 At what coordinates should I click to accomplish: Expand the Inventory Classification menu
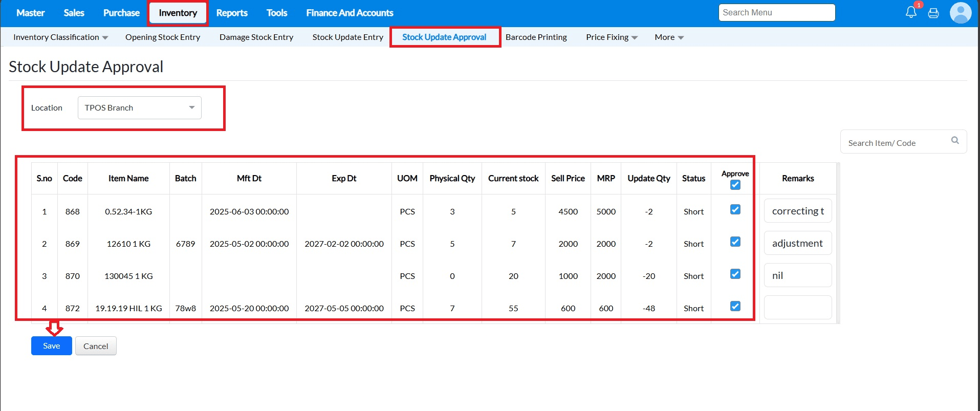click(x=60, y=37)
